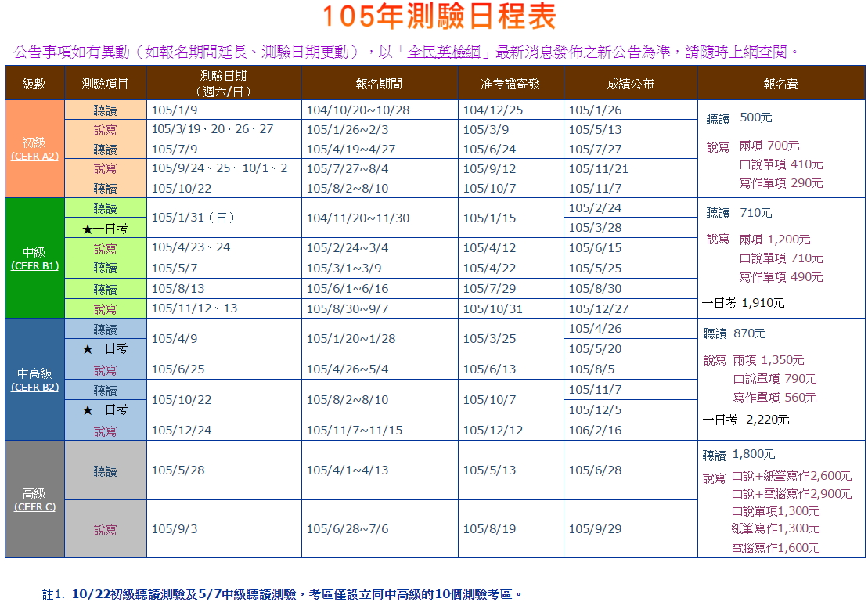Select registration period 105/1/26~2/3
Viewport: 868px width, 602px height.
pos(348,130)
